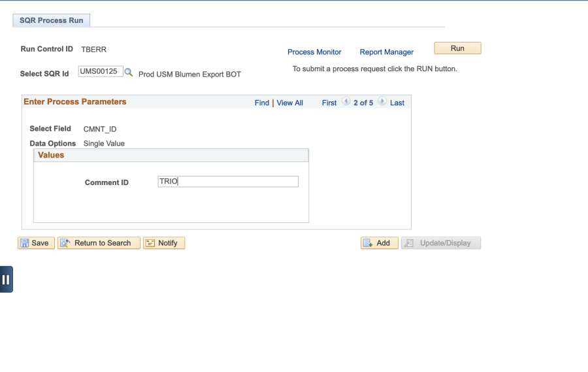Click the pause icon at left edge
This screenshot has width=588, height=372.
[x=7, y=279]
